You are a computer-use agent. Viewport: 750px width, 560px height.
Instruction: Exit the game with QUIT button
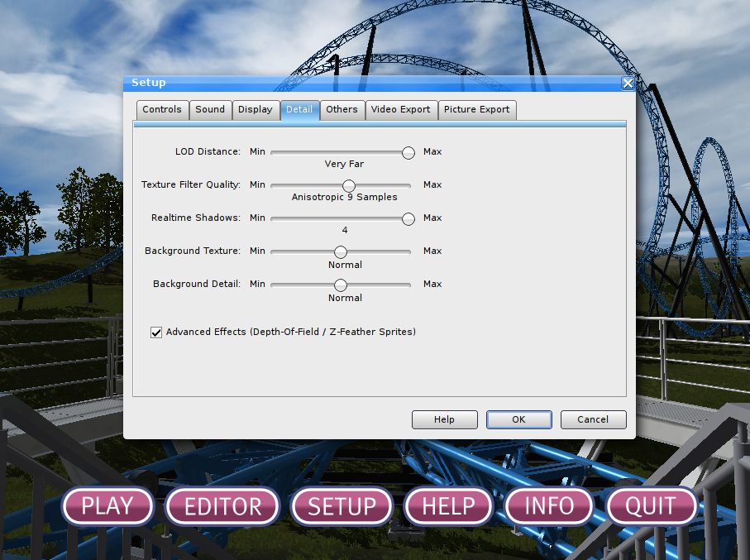[x=651, y=506]
